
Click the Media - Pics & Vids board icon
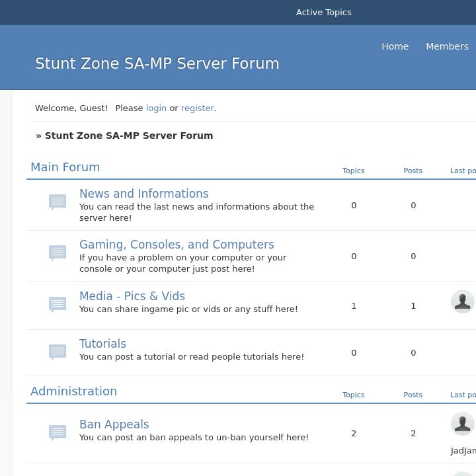(x=58, y=303)
